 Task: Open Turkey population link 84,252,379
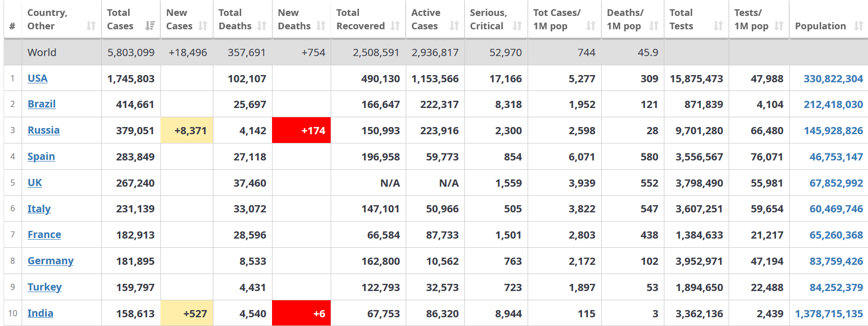coord(836,287)
